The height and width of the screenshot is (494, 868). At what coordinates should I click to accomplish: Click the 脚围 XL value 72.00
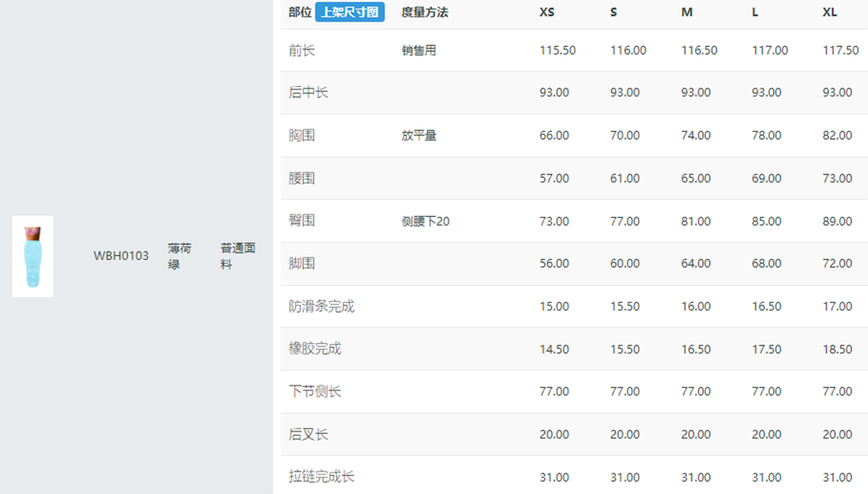[838, 264]
